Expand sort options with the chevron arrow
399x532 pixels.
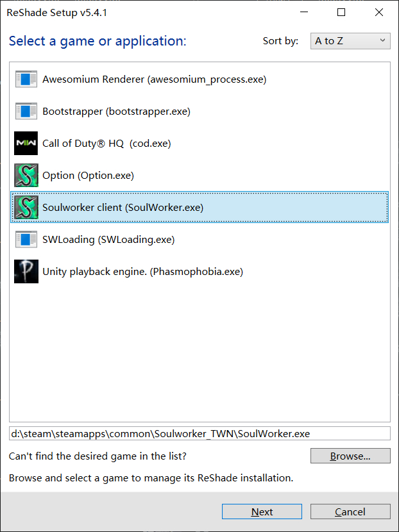click(x=383, y=41)
